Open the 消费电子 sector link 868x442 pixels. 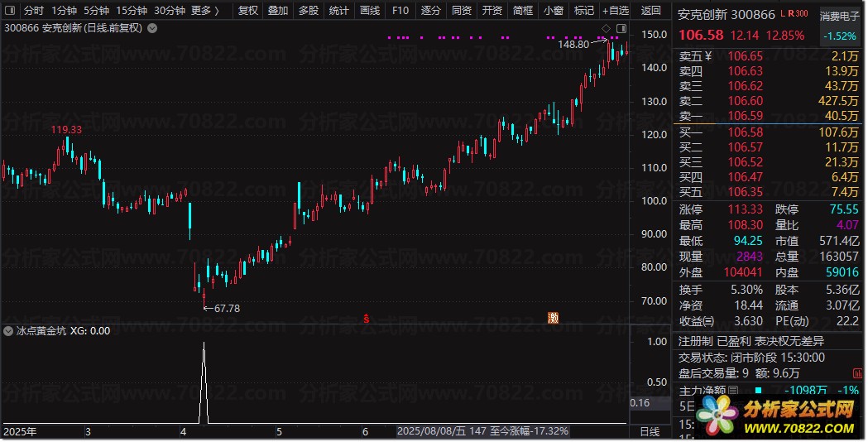click(x=840, y=15)
